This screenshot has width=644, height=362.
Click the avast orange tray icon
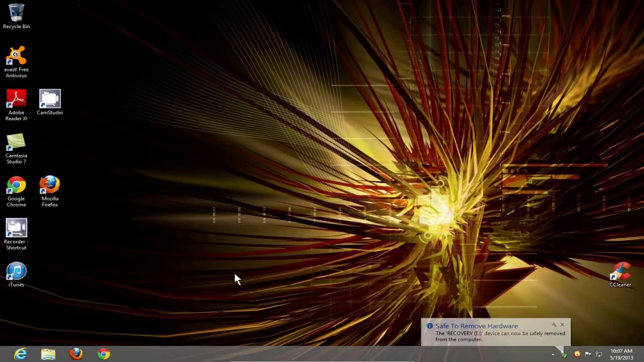(x=577, y=354)
